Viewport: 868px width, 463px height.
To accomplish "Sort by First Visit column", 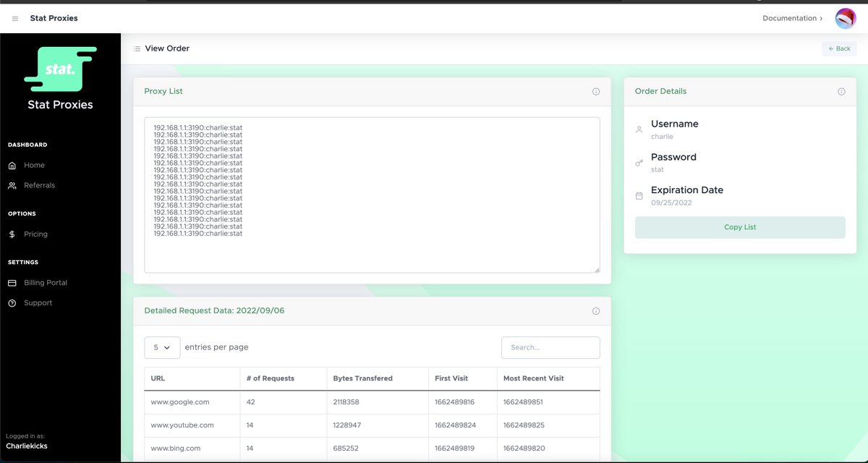I will pyautogui.click(x=463, y=378).
